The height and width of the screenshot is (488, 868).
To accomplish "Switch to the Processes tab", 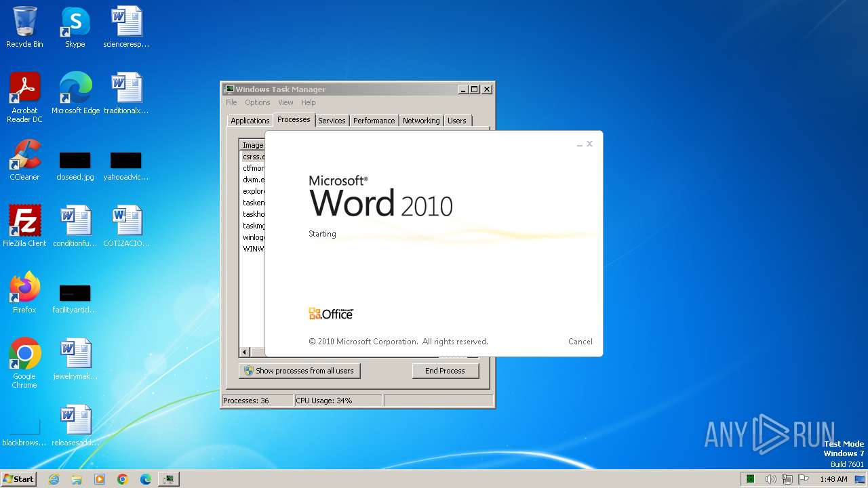I will [294, 119].
